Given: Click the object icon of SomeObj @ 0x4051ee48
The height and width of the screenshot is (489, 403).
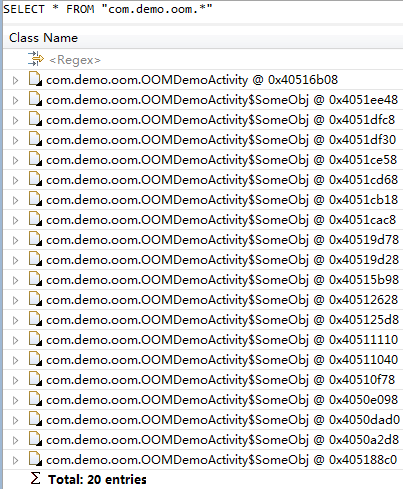Looking at the screenshot, I should pyautogui.click(x=35, y=99).
